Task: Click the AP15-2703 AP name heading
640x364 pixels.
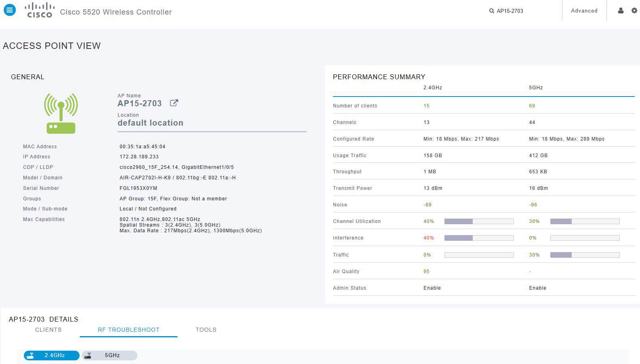Action: (139, 103)
